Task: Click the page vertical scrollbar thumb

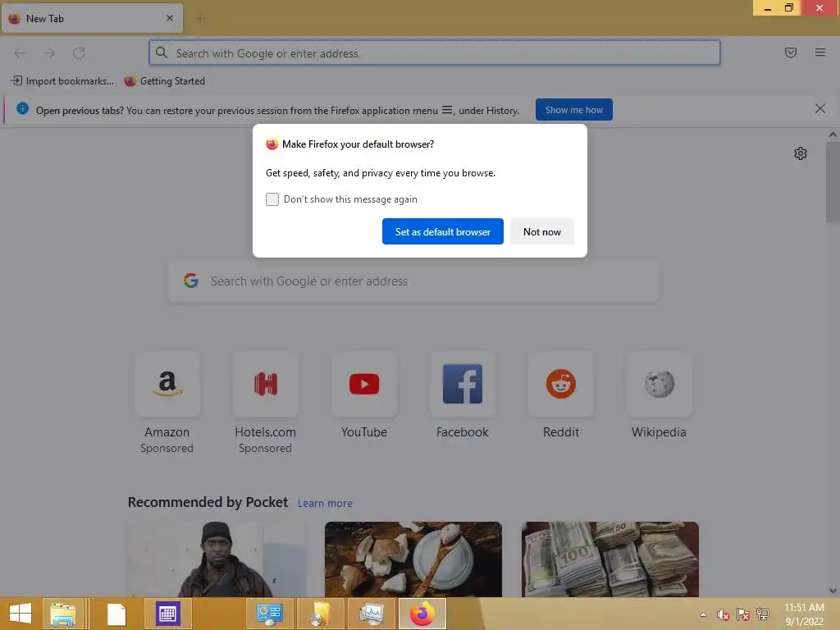Action: point(833,183)
